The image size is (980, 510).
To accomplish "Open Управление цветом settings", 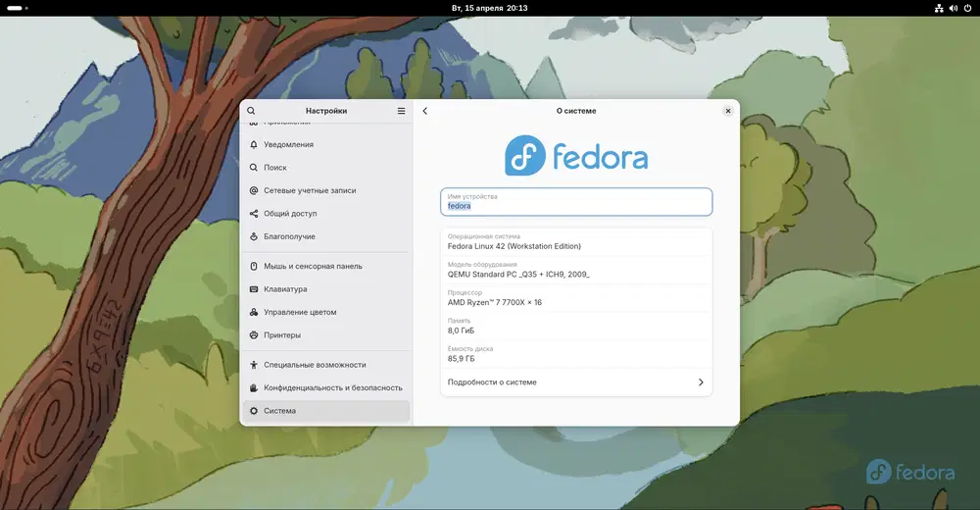I will (x=326, y=312).
